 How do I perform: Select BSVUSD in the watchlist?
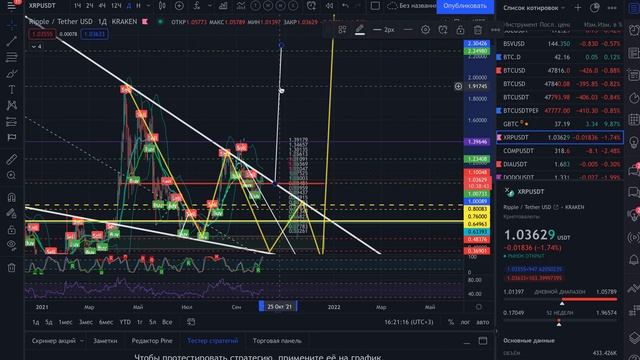tap(560, 44)
